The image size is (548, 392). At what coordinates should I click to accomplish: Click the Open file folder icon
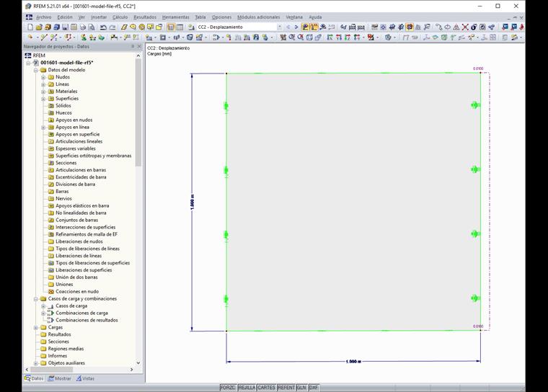[x=39, y=27]
